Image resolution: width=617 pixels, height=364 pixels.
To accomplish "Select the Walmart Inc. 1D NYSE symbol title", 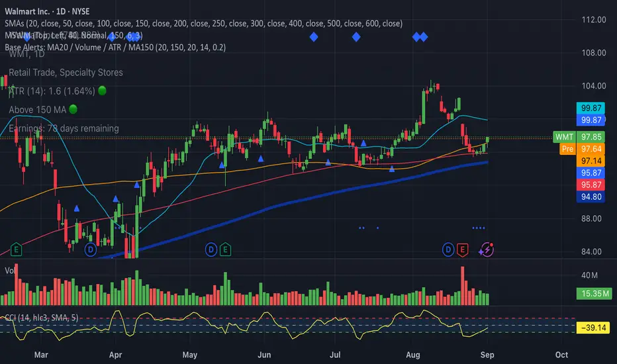I will click(47, 11).
